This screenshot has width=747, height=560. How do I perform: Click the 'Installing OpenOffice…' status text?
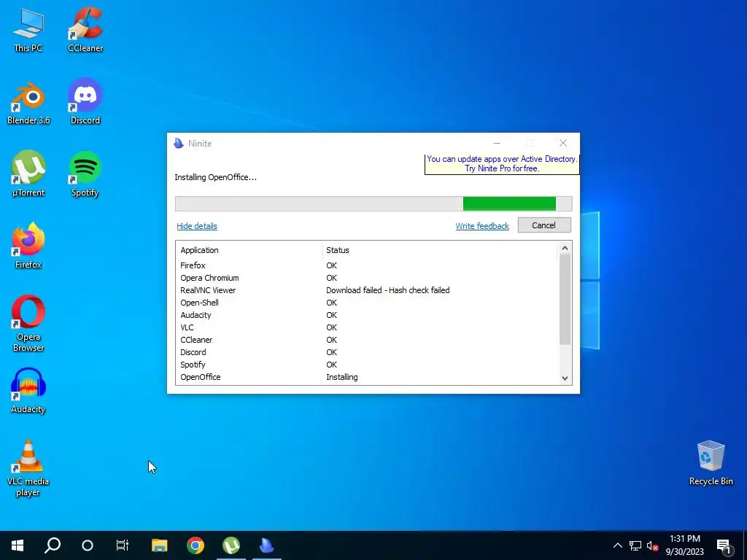215,178
